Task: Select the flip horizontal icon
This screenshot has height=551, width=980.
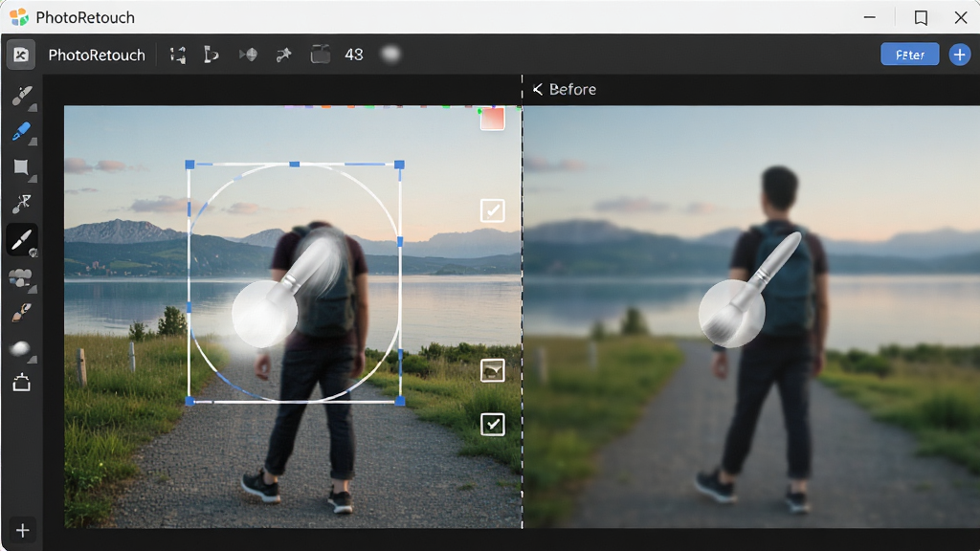Action: (248, 55)
